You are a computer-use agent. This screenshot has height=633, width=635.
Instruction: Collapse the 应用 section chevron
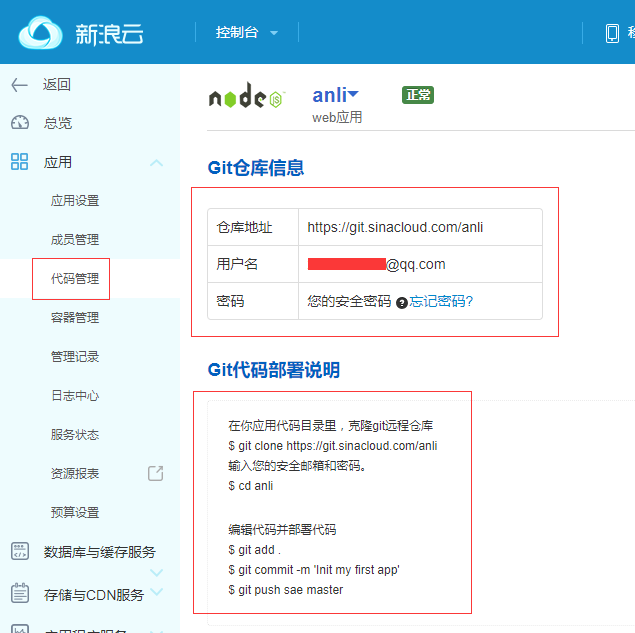(156, 163)
